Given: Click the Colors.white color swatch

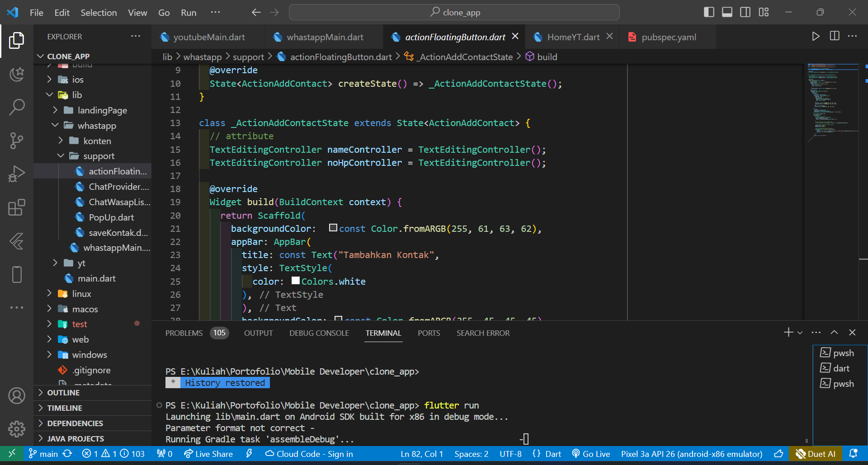Looking at the screenshot, I should coord(296,281).
